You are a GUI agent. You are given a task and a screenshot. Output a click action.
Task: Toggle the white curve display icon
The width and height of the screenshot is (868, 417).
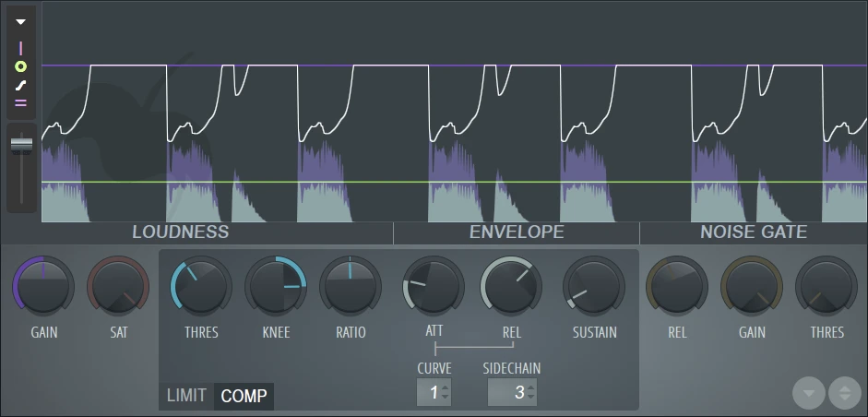[21, 86]
